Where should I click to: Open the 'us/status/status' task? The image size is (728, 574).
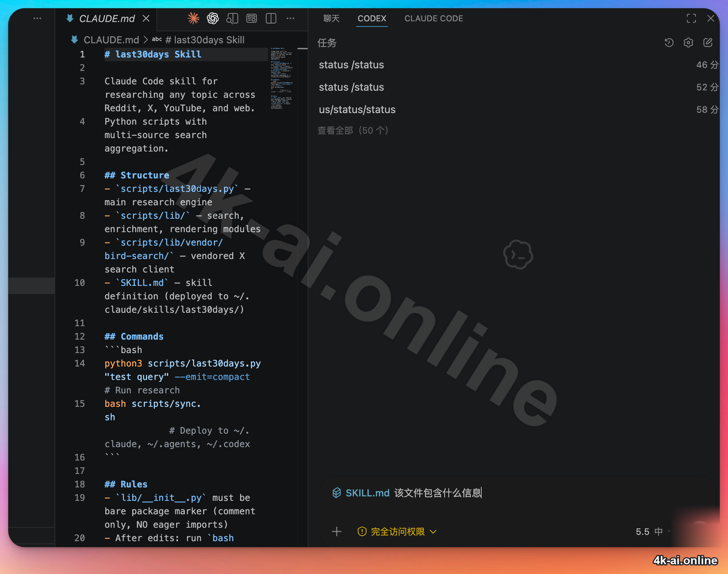[518, 109]
